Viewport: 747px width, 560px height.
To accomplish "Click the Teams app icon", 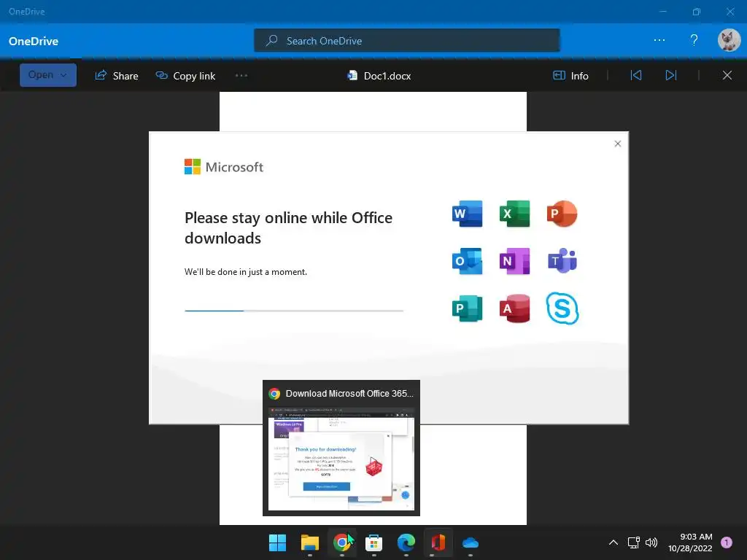I will point(562,261).
